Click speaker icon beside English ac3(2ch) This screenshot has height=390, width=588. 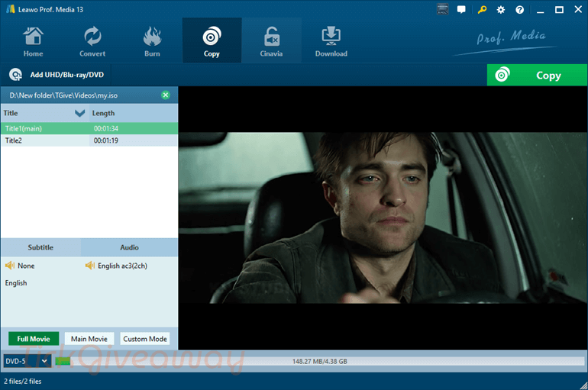90,266
